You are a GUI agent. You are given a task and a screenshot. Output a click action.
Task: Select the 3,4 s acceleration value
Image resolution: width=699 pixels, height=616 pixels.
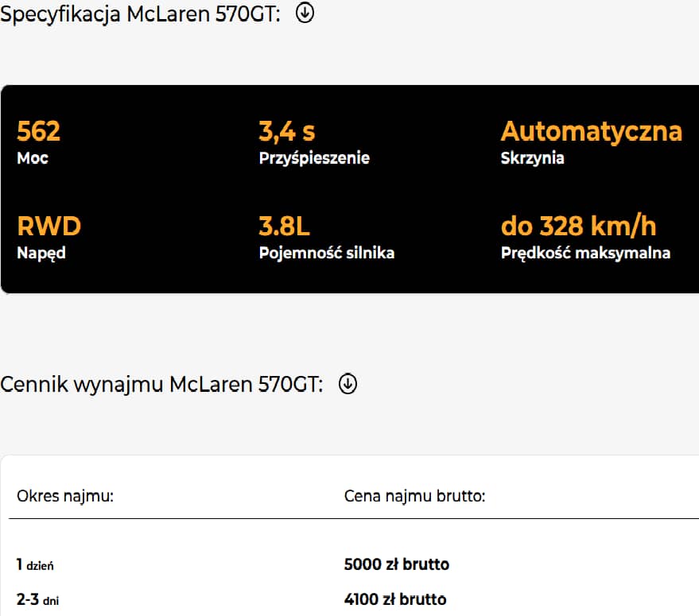point(287,131)
